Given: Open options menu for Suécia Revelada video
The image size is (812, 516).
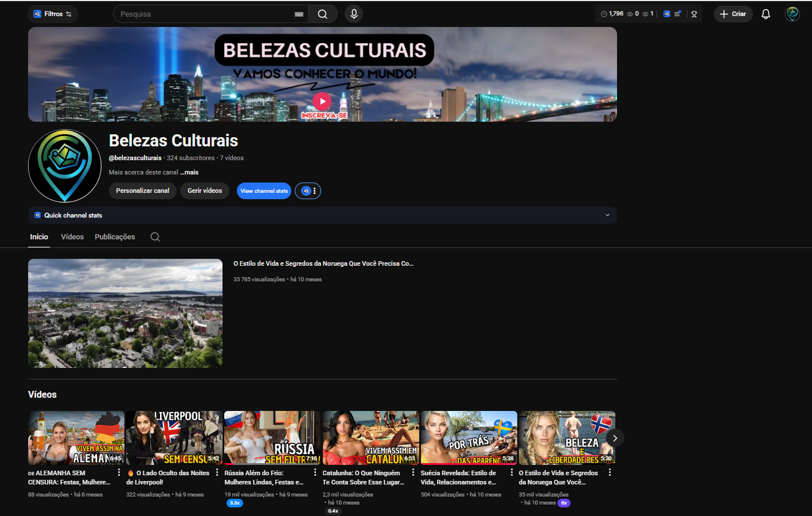Looking at the screenshot, I should click(x=512, y=472).
